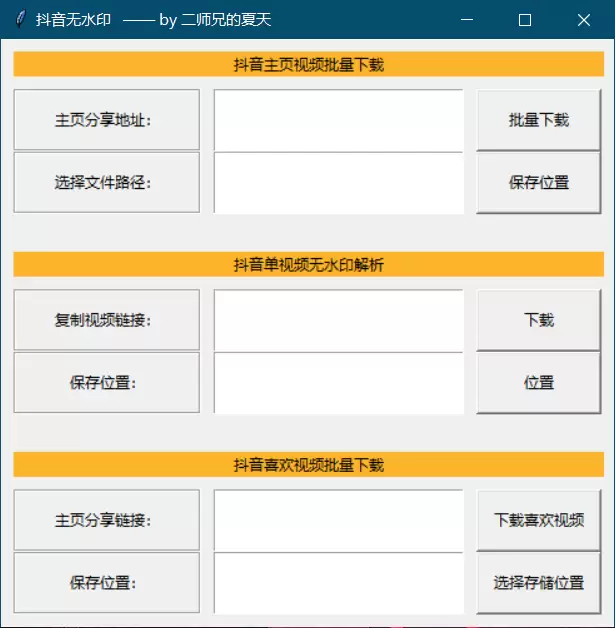Click the 保存位置 button in the homepage batch section
This screenshot has height=628, width=615.
[x=539, y=183]
